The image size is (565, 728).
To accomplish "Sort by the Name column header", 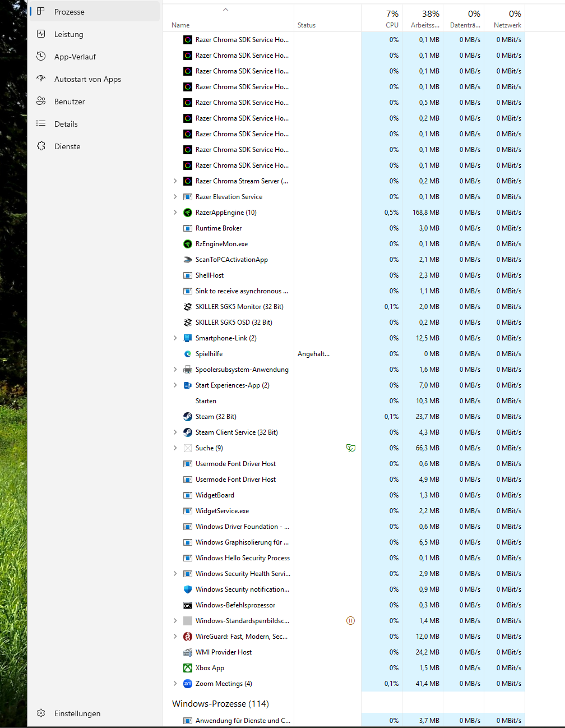I will 228,18.
